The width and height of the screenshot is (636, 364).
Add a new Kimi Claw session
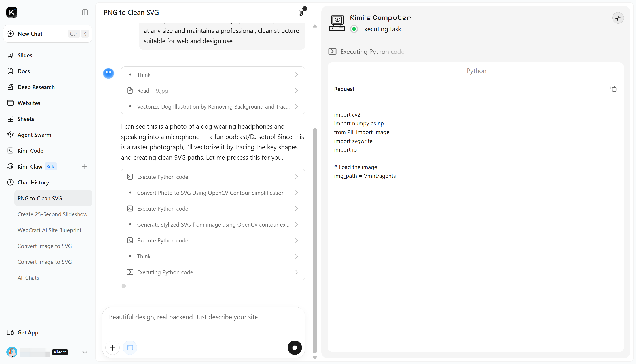coord(84,167)
